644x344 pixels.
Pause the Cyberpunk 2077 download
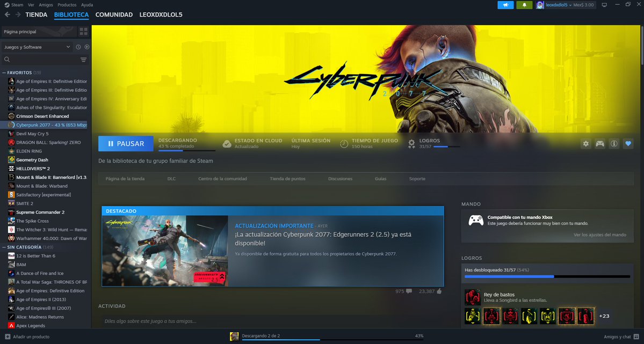126,144
